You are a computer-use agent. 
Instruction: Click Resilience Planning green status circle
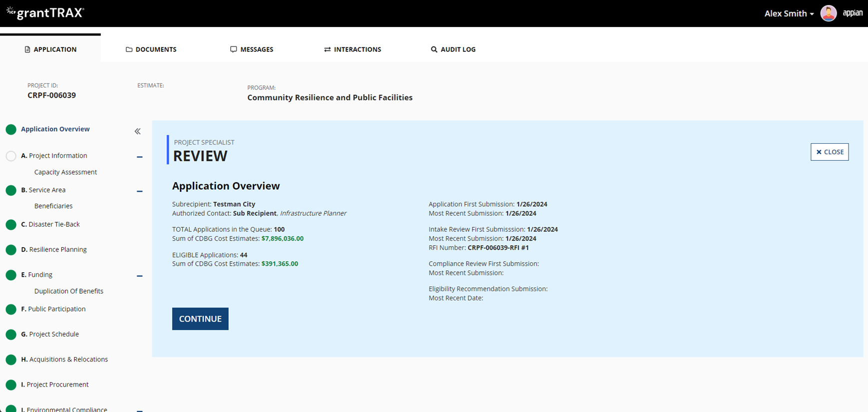click(11, 250)
